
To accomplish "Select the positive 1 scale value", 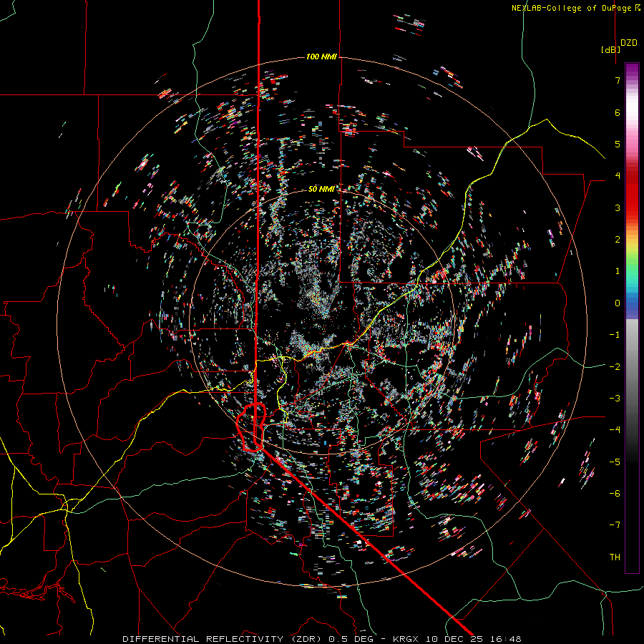I will pos(618,271).
